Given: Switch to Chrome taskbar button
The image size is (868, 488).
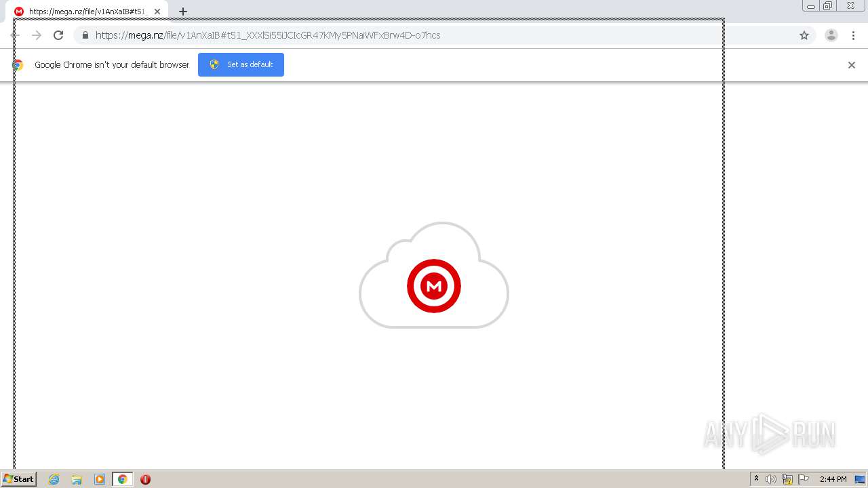Looking at the screenshot, I should (122, 479).
